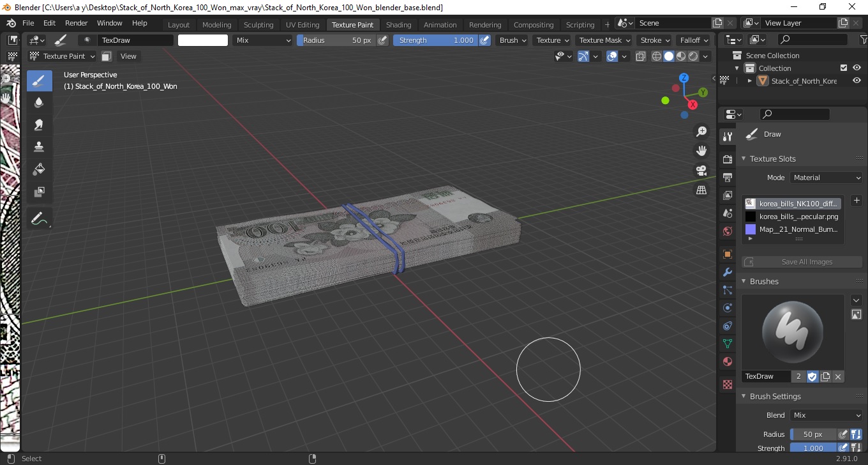Toggle brush fake user shield icon

pyautogui.click(x=812, y=377)
